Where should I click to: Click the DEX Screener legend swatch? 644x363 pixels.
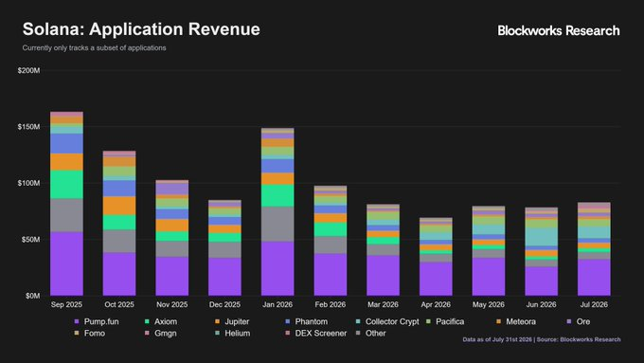[x=288, y=333]
